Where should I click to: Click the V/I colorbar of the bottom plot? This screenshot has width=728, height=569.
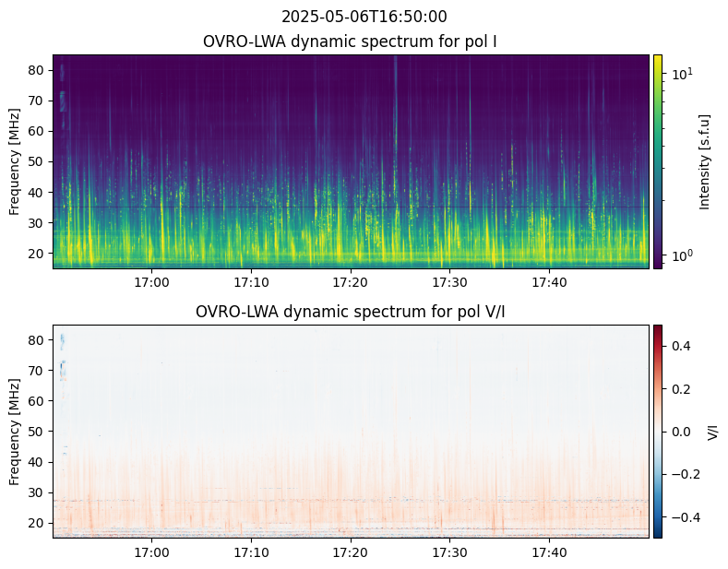point(658,431)
